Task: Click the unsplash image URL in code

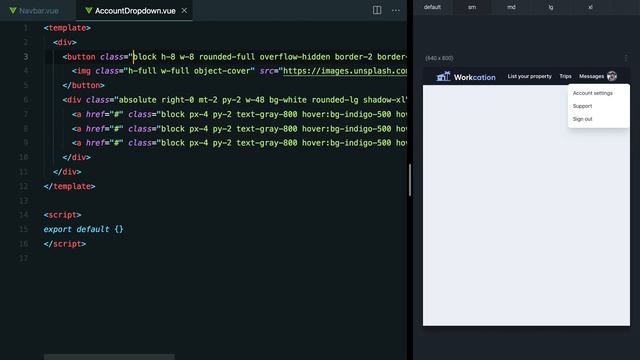Action: 345,71
